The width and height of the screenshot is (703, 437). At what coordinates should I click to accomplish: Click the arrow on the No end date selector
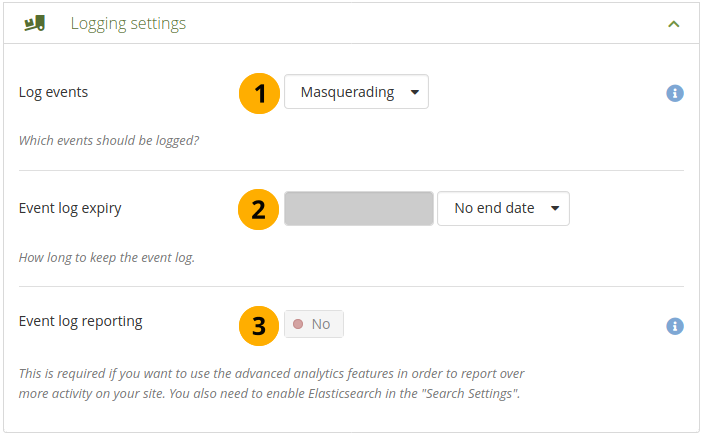(554, 209)
